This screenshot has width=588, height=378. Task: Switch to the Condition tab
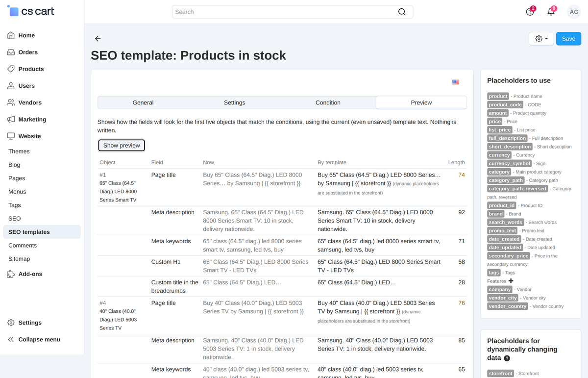[328, 102]
